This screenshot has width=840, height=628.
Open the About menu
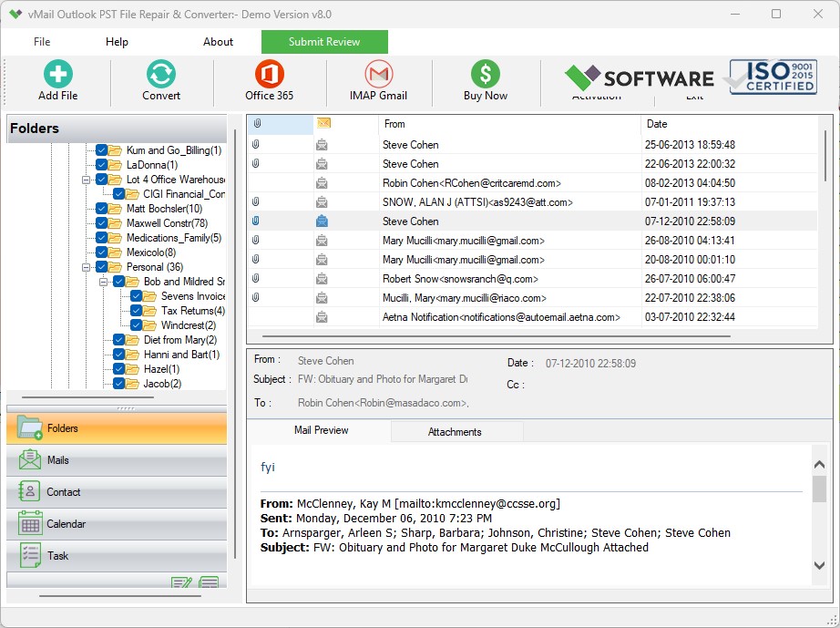(218, 42)
